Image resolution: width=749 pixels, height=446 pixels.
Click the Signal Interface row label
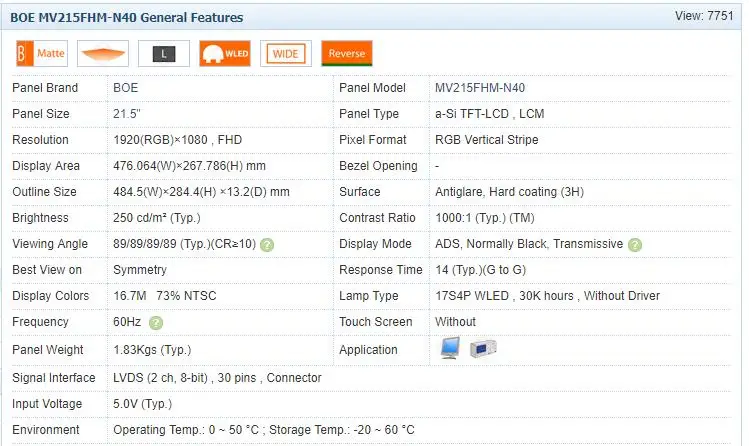coord(54,378)
